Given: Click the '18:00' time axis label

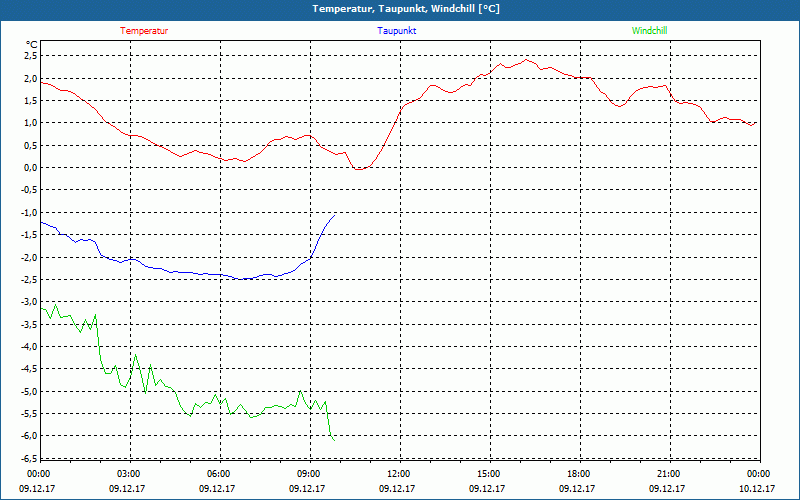Looking at the screenshot, I should pos(579,474).
